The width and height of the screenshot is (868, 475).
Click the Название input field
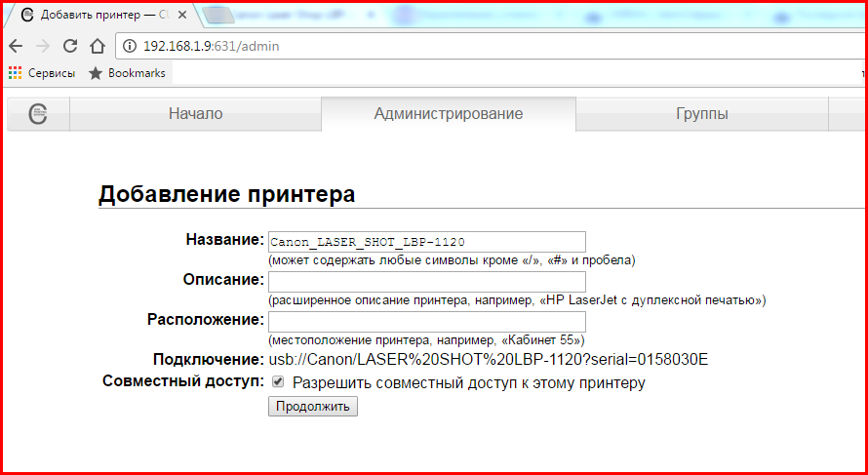[x=426, y=242]
